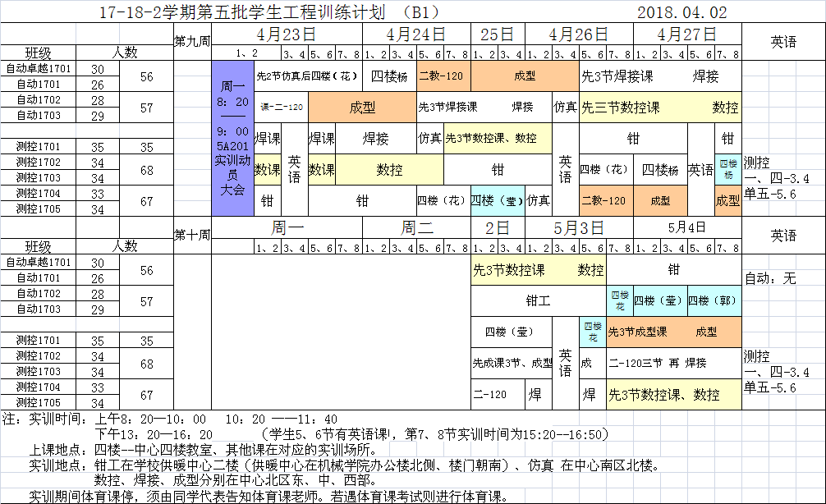Viewport: 826px width, 504px height.
Task: Select the line 数控、焊接、成型分别在中心北区
Action: (236, 480)
